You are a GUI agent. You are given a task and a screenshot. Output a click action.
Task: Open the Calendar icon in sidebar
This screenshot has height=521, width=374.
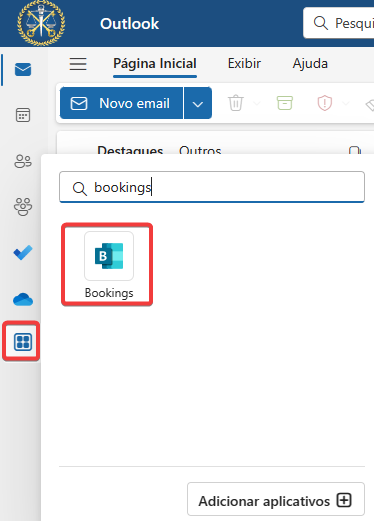pos(23,115)
